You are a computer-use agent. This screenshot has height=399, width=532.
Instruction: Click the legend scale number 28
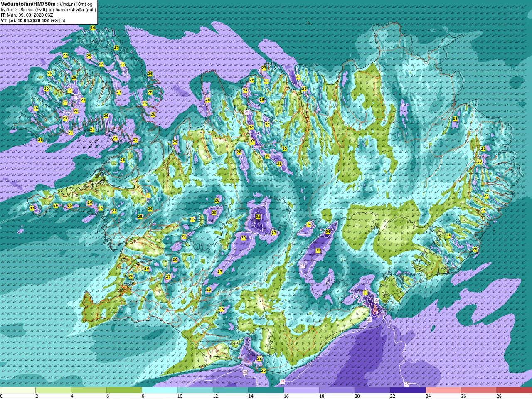(x=499, y=396)
